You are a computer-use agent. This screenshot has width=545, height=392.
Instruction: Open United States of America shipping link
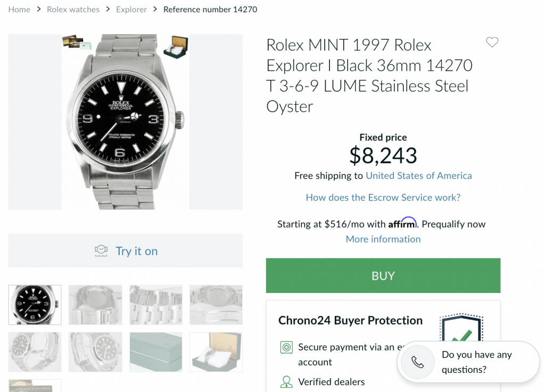(418, 176)
